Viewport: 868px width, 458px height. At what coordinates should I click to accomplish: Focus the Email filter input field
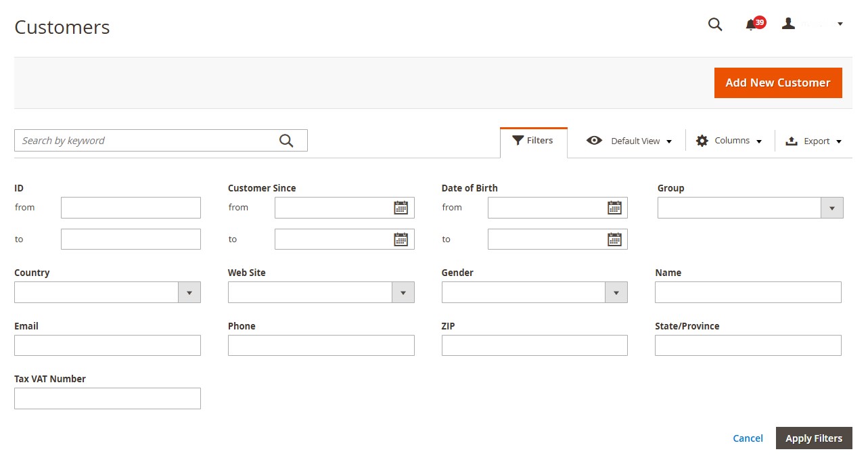pyautogui.click(x=107, y=345)
